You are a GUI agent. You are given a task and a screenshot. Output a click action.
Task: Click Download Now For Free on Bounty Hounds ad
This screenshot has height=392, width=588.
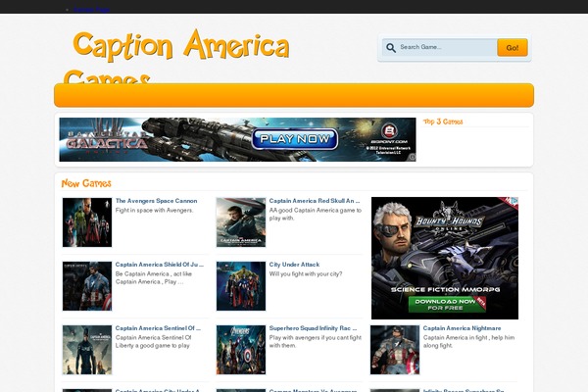click(x=446, y=304)
